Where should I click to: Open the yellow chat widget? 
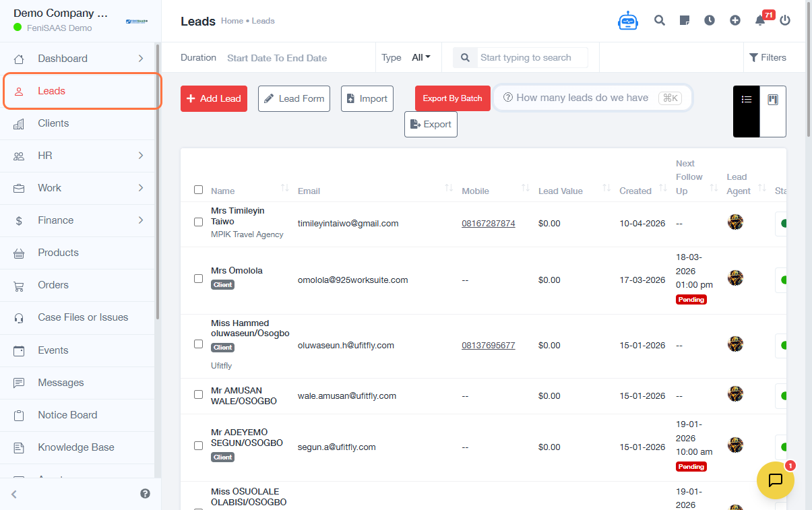(x=775, y=480)
